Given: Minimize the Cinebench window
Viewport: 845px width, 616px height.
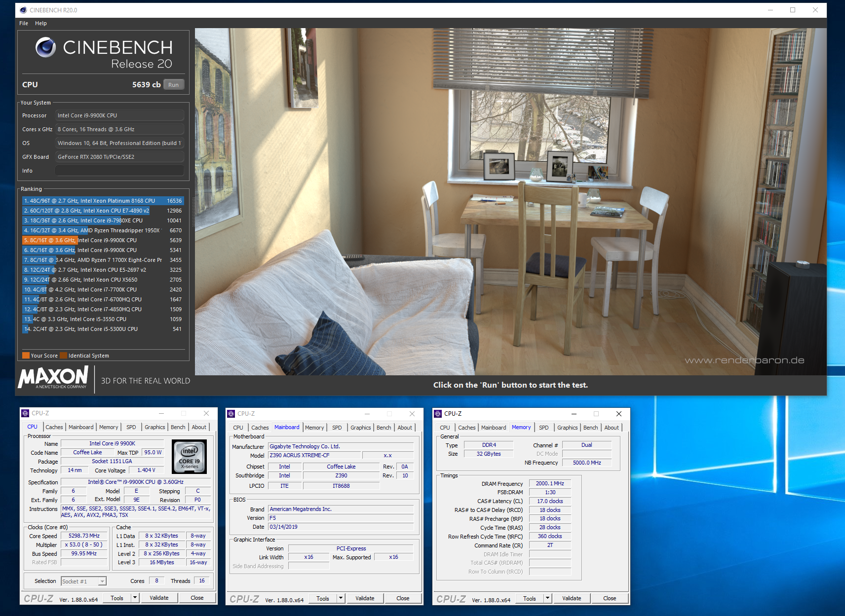Looking at the screenshot, I should pyautogui.click(x=770, y=10).
